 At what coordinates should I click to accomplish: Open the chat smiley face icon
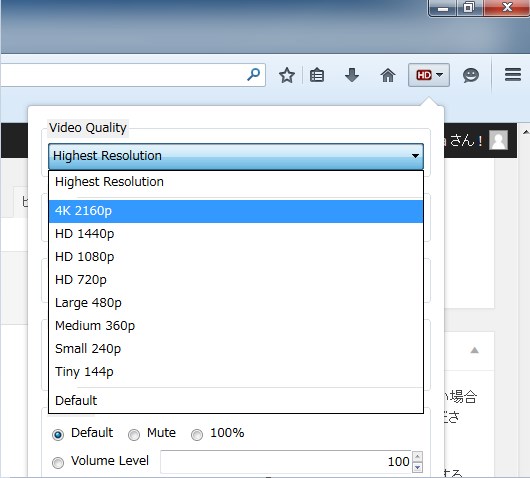point(471,75)
